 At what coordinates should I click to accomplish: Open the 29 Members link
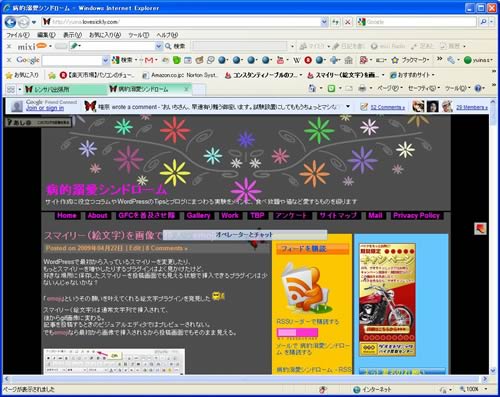tap(472, 107)
